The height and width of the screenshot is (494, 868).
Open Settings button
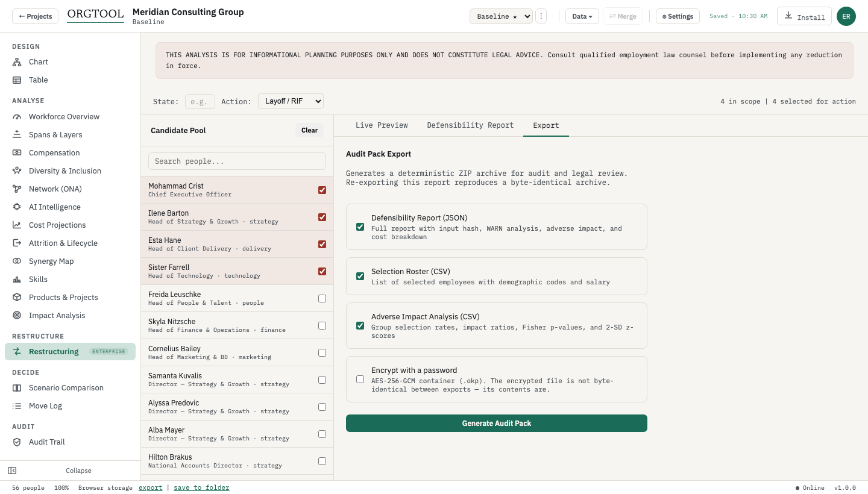pyautogui.click(x=678, y=16)
